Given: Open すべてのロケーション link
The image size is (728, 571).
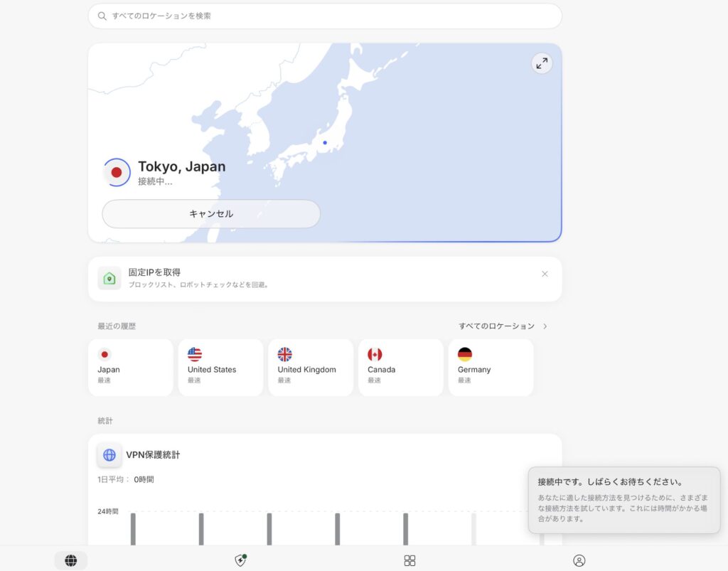Looking at the screenshot, I should pos(496,326).
